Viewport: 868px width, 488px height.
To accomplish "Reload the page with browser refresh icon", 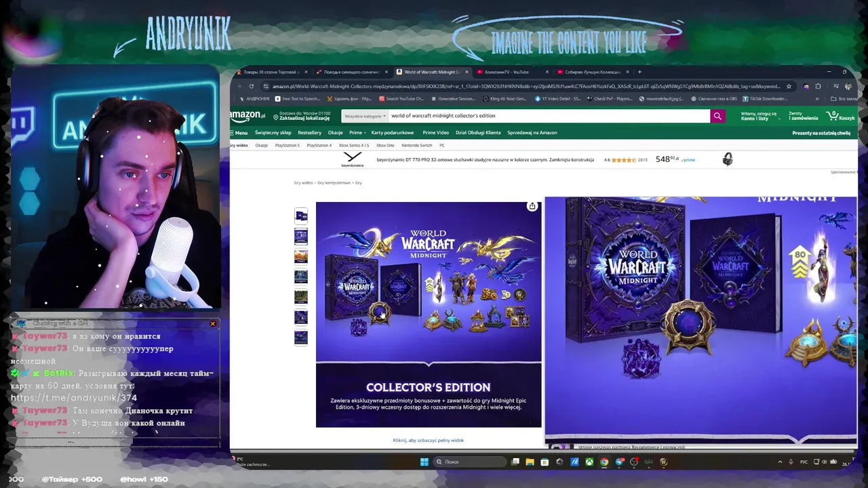I will (251, 86).
